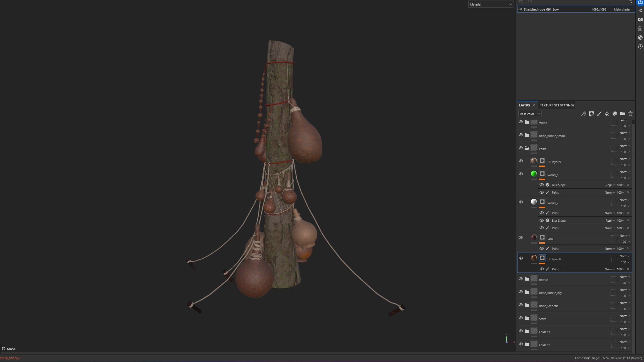Expand the Bootle folder

(527, 279)
